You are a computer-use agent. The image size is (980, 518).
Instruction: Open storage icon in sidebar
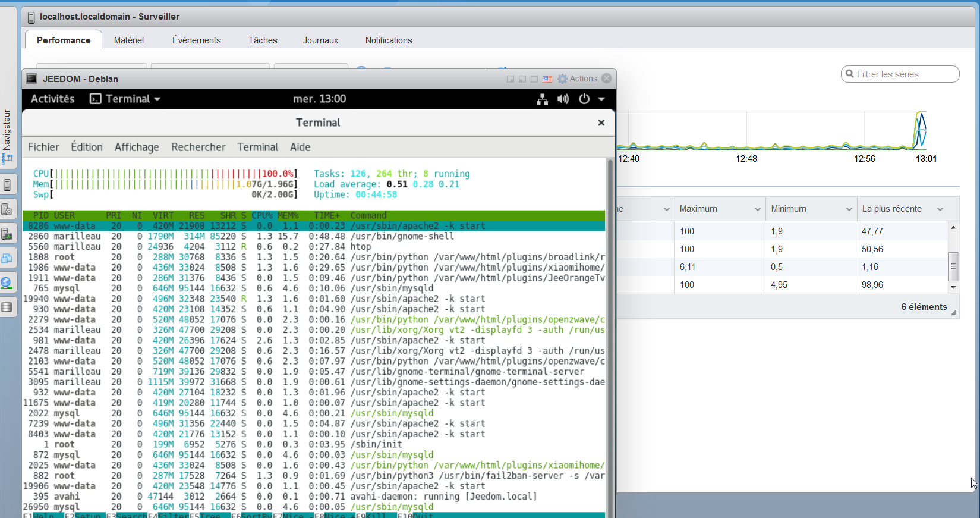tap(7, 307)
